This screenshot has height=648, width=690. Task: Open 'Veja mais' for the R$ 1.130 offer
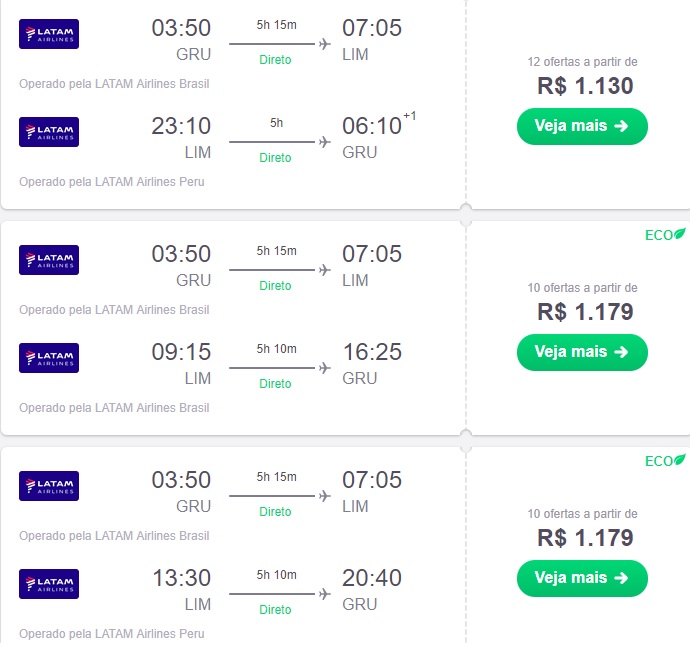point(582,126)
